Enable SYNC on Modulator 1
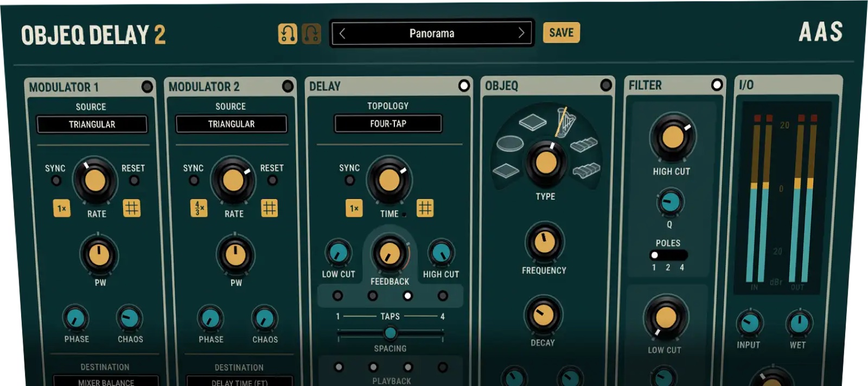The height and width of the screenshot is (386, 868). 56,180
